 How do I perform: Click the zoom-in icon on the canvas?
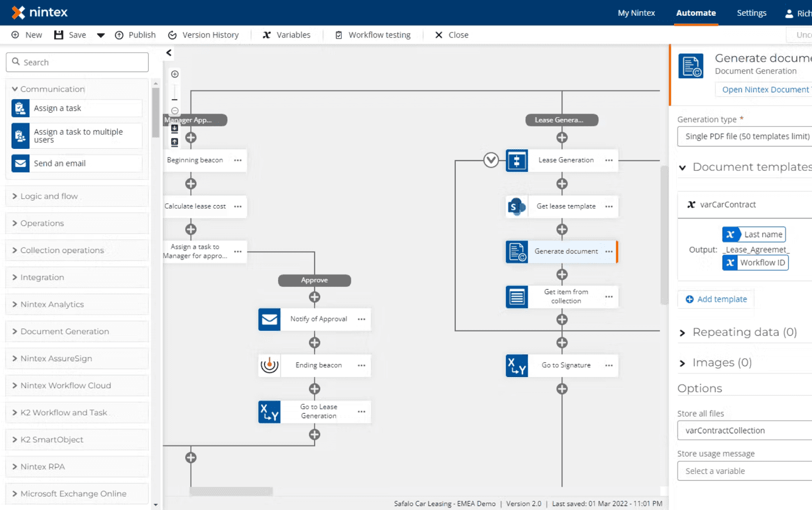[x=175, y=74]
